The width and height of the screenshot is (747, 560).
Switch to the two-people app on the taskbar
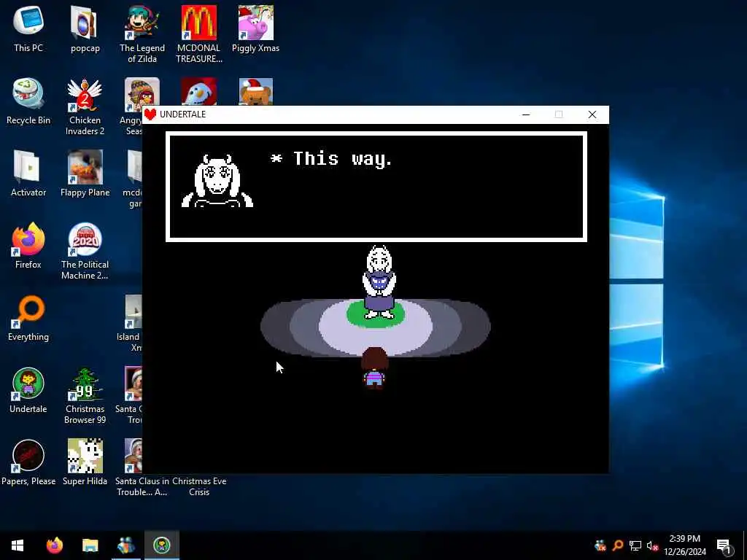point(125,545)
